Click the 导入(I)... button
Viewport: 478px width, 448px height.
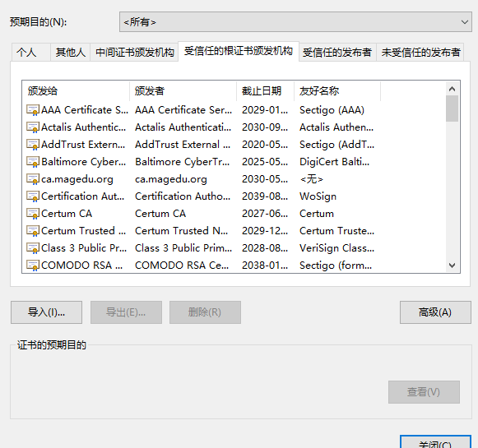point(46,312)
